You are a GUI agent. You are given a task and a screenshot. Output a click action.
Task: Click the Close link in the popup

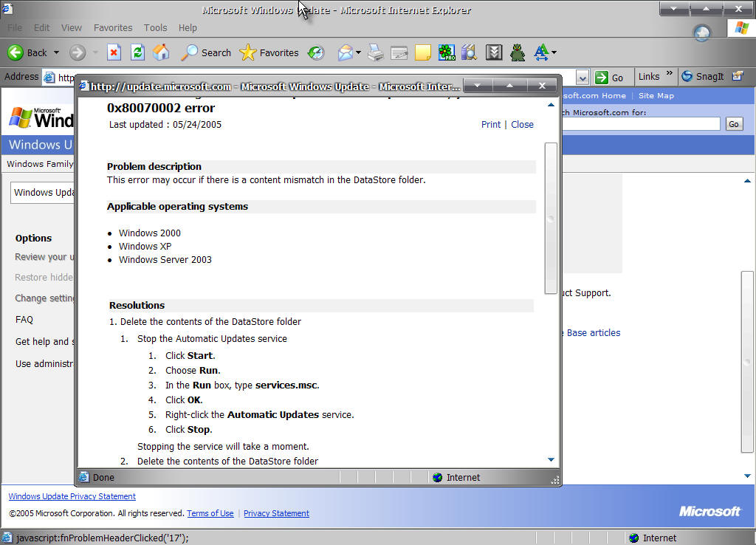click(x=522, y=124)
